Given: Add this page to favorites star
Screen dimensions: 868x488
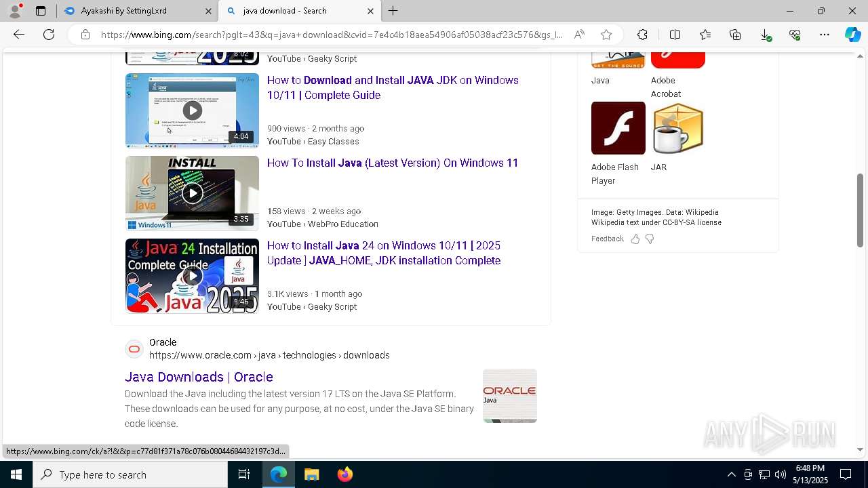Looking at the screenshot, I should (x=606, y=35).
